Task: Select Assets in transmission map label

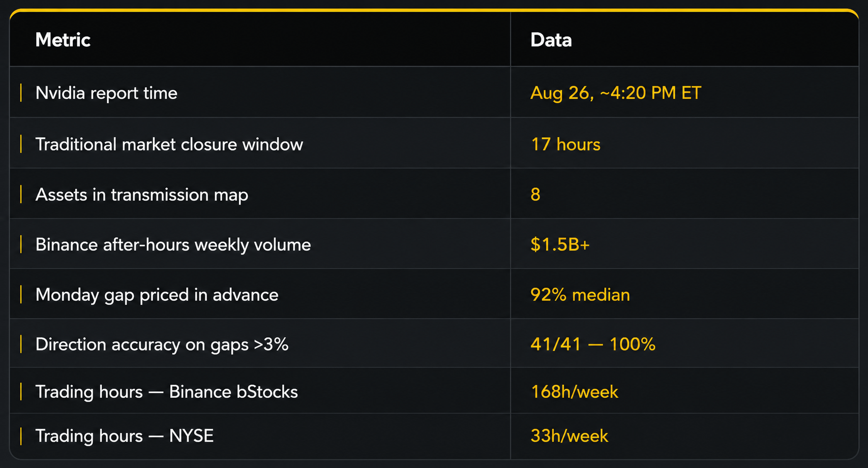Action: 142,195
